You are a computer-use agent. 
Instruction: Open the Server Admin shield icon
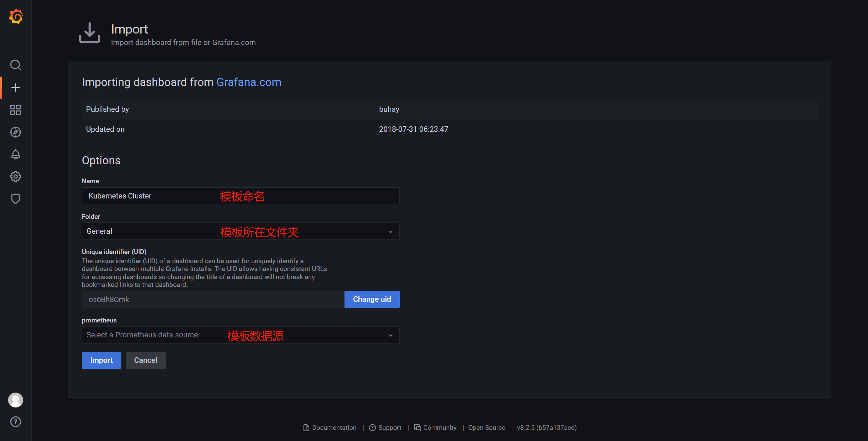16,199
